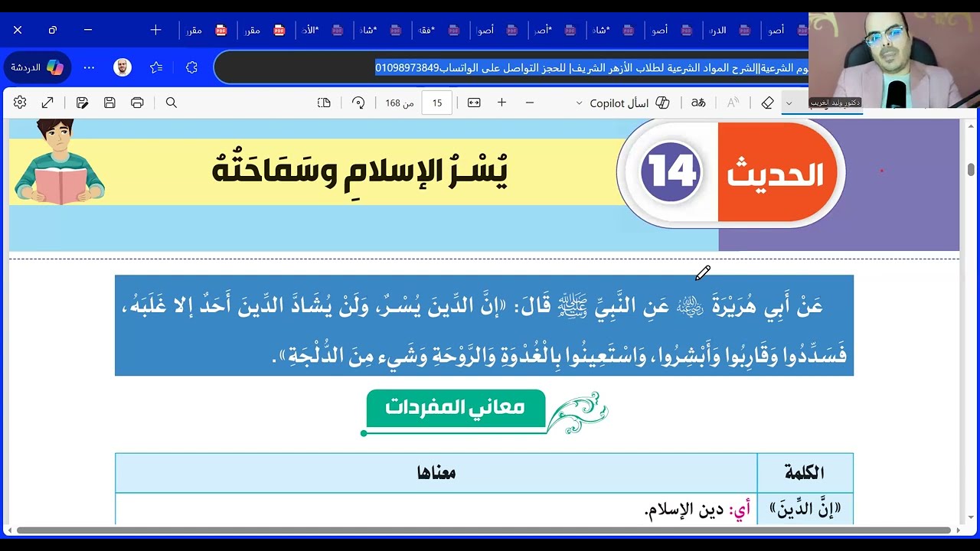980x551 pixels.
Task: Click the 'معاني المفردات' green heading
Action: point(456,408)
